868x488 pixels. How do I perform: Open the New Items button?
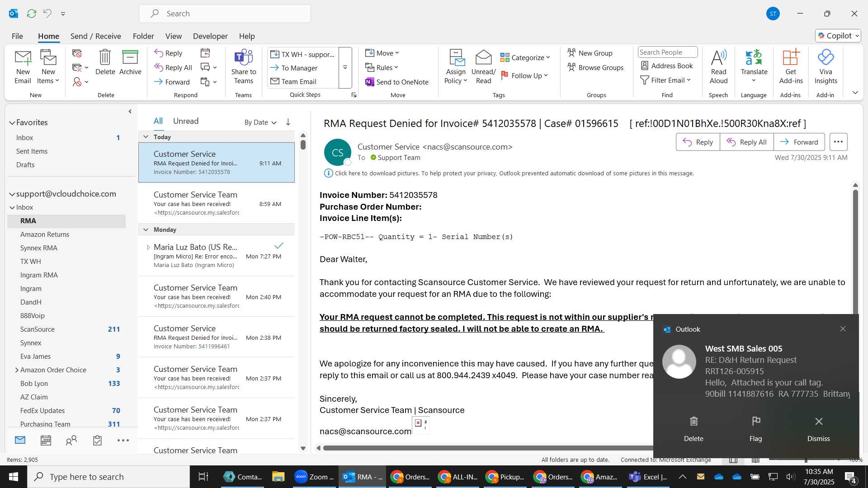click(x=48, y=67)
